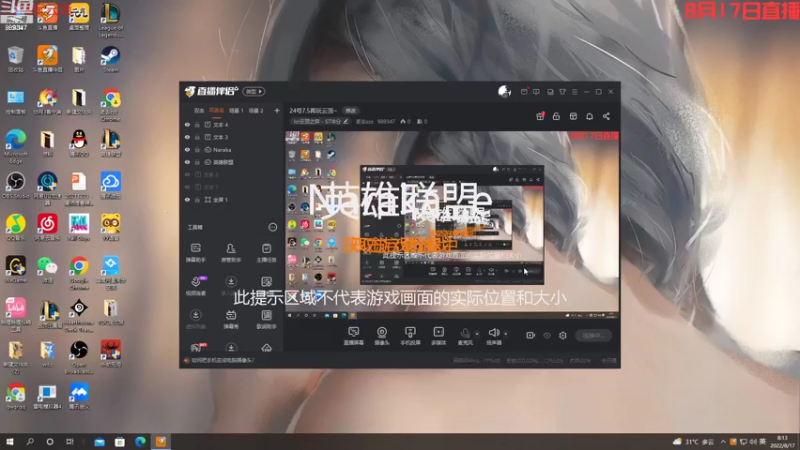
Task: Lock the 文本 4 layer
Action: [197, 124]
